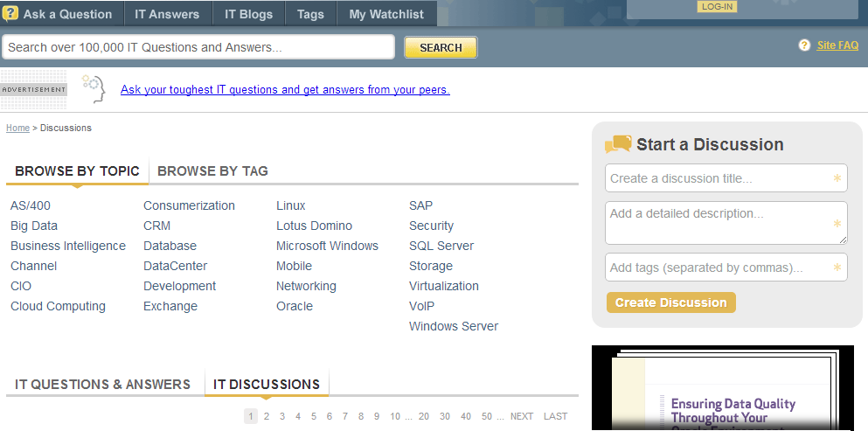Open the Ensuring Data Quality ad thumbnail
Screen dimensions: 868x431
pos(723,388)
